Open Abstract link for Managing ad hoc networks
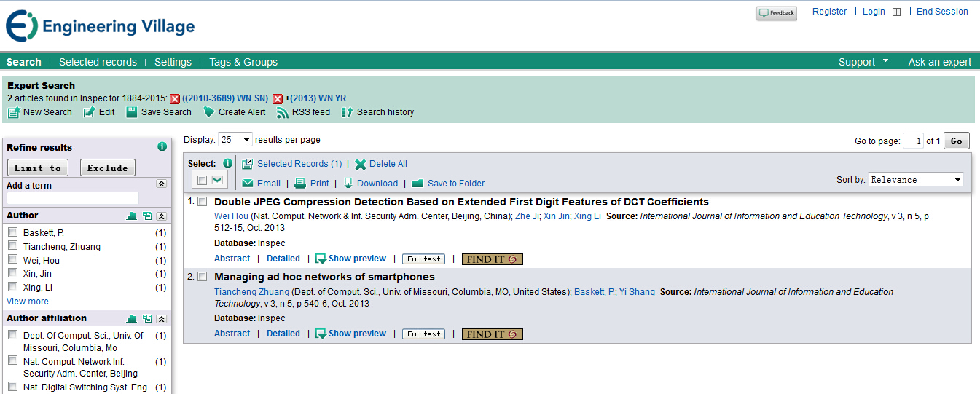The image size is (980, 394). 232,334
